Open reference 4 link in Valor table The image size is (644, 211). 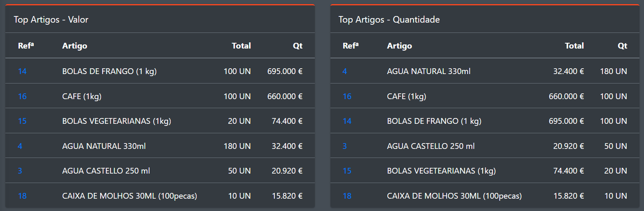pyautogui.click(x=20, y=146)
